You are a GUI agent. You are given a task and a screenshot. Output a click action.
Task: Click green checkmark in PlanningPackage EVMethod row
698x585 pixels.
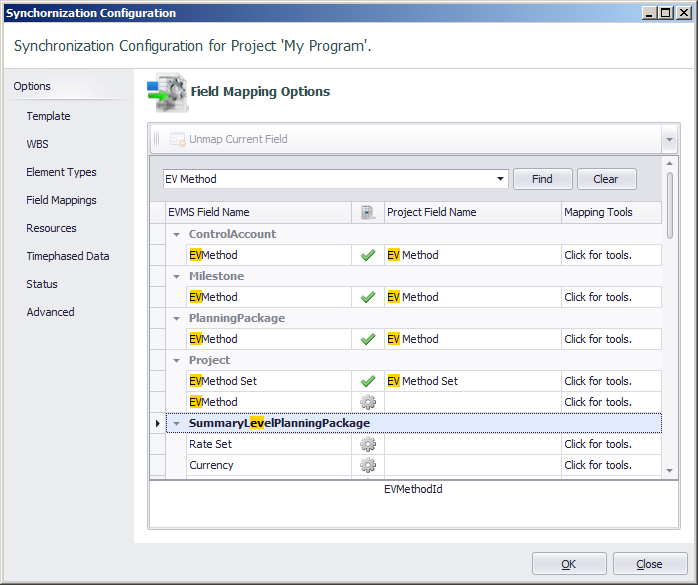click(x=368, y=339)
